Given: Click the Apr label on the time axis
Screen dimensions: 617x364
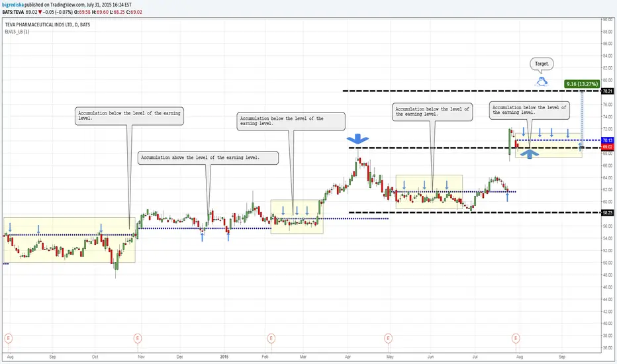Looking at the screenshot, I should pyautogui.click(x=348, y=357).
